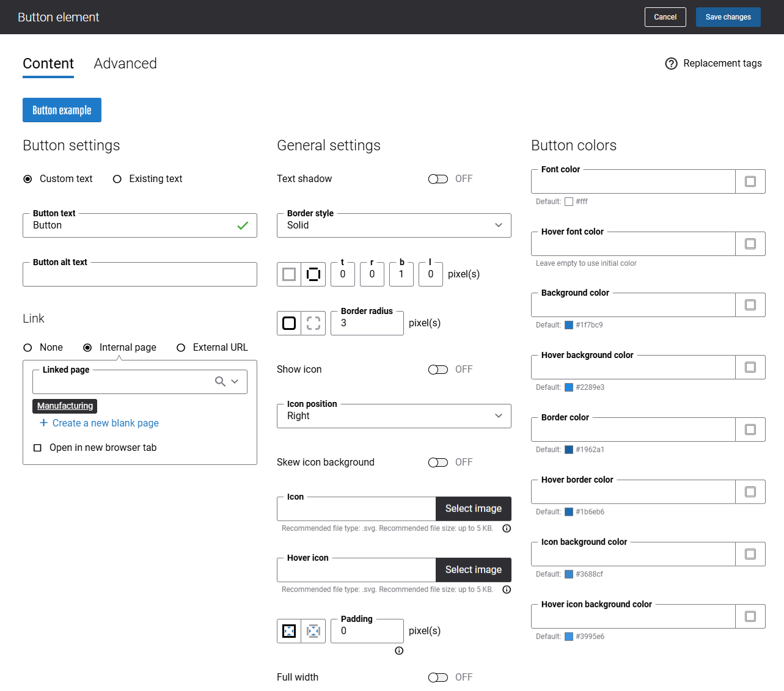Viewport: 784px width, 691px height.
Task: Click Button text input field
Action: tap(140, 225)
